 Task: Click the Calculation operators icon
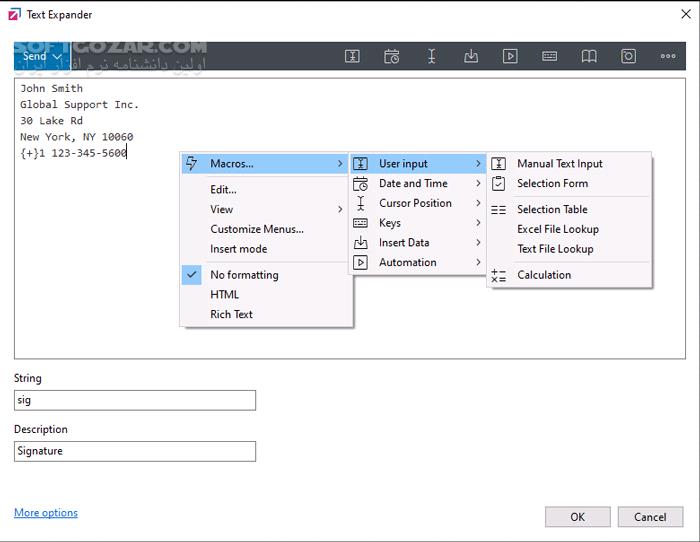coord(499,275)
